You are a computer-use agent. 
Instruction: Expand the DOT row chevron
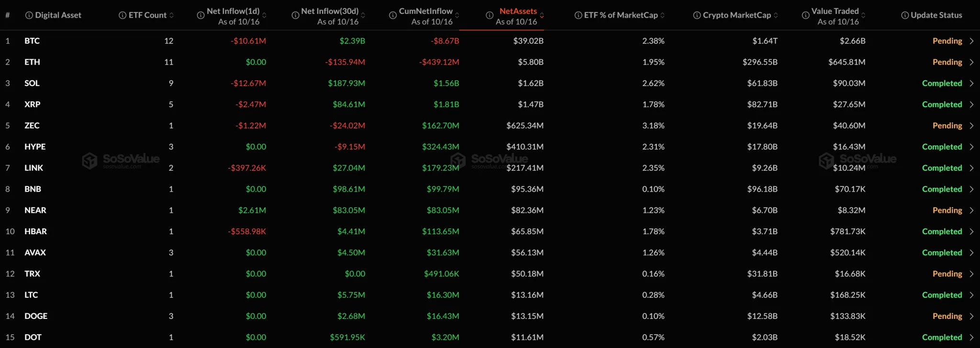click(x=971, y=337)
